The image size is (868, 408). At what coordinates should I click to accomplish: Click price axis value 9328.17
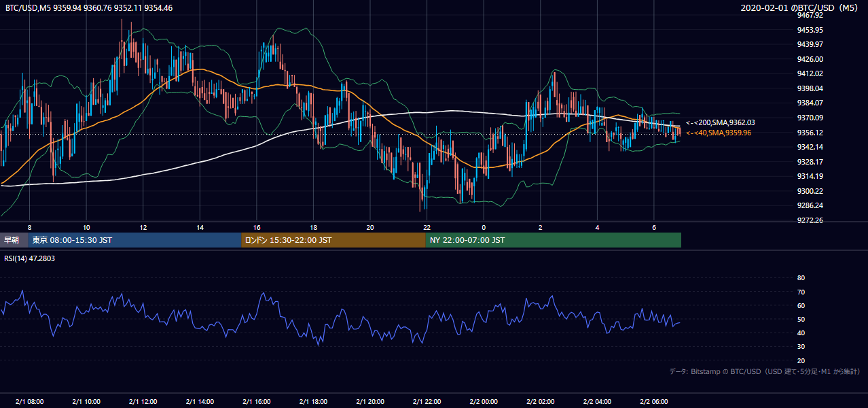[x=810, y=162]
